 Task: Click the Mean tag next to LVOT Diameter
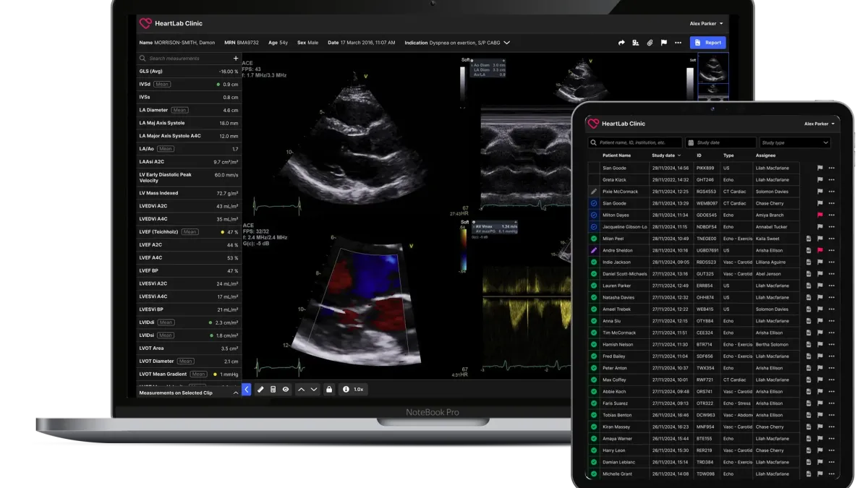coord(186,361)
